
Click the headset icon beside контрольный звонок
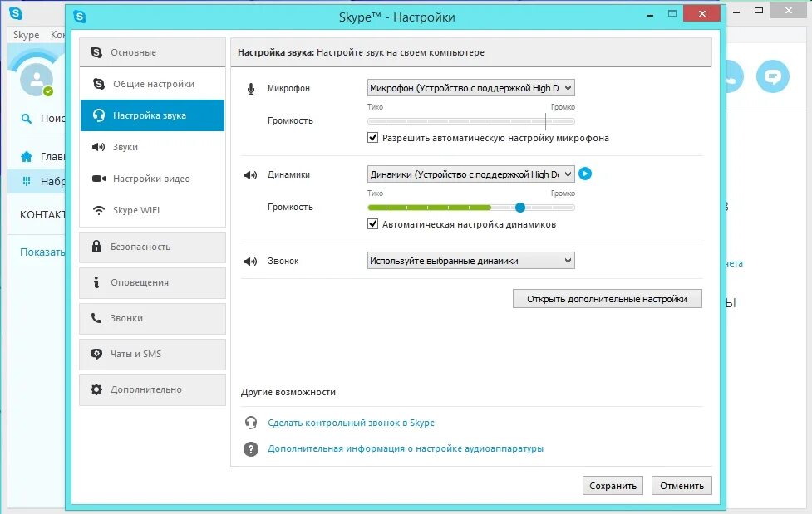coord(250,423)
